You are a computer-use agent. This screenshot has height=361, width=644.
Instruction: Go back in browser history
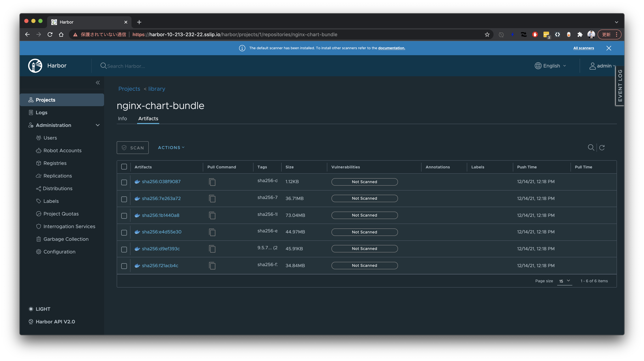(27, 34)
